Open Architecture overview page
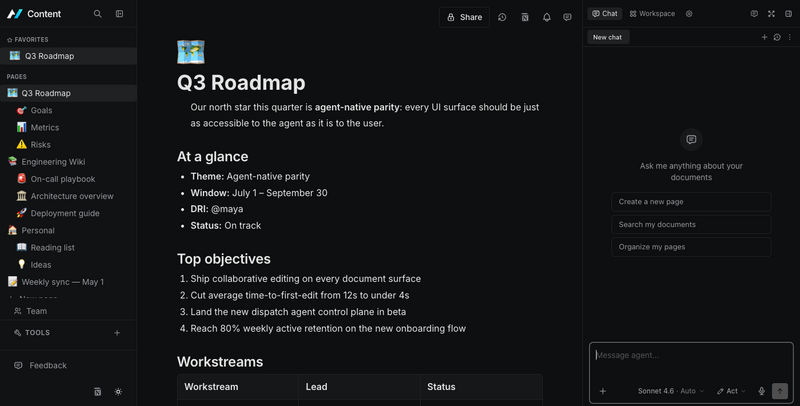The image size is (800, 406). pyautogui.click(x=68, y=196)
